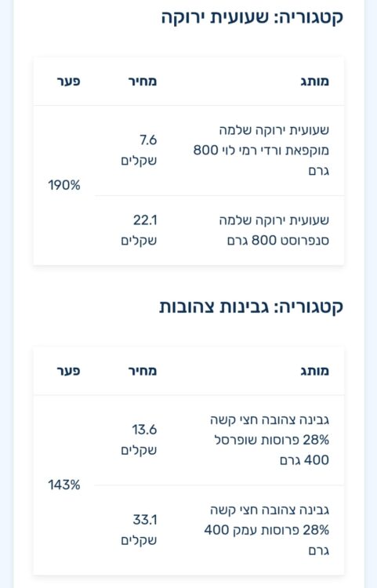Click the 13.6 שקלים price cell
377x588 pixels.
click(x=139, y=440)
